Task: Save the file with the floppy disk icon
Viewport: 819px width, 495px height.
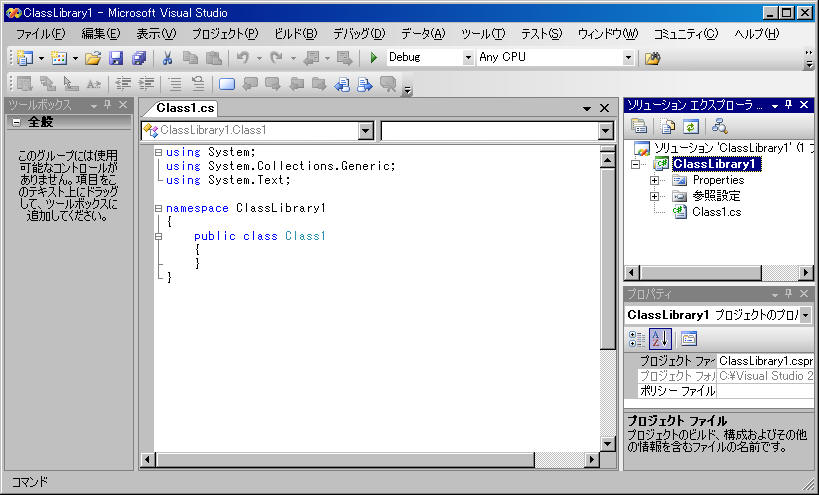Action: click(x=116, y=58)
